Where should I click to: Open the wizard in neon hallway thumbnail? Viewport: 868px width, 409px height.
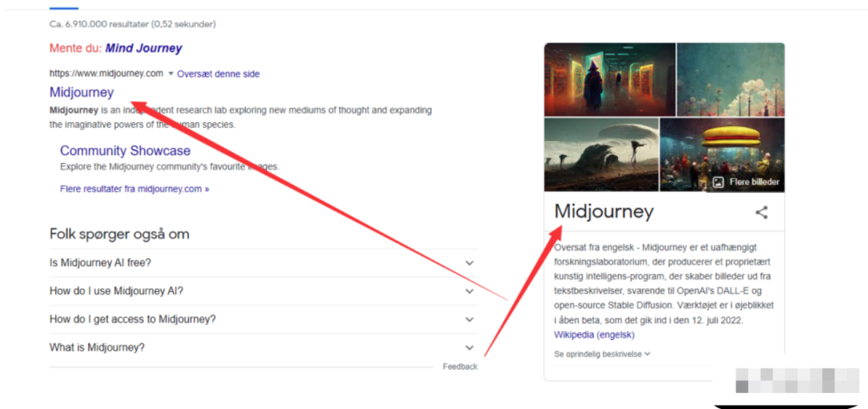pyautogui.click(x=609, y=79)
